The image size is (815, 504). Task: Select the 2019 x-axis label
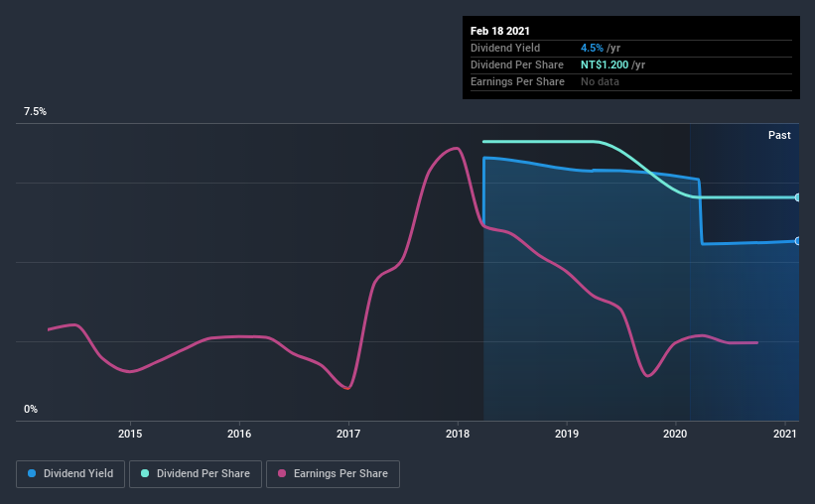(x=567, y=434)
